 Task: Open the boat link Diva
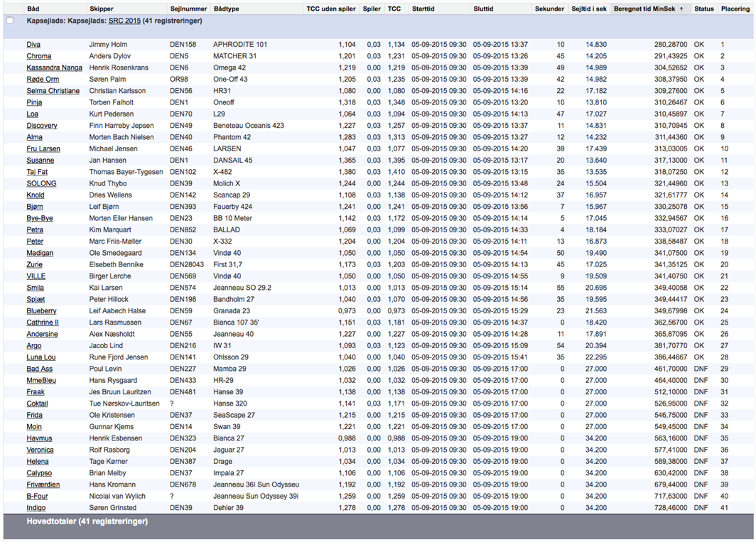[x=33, y=44]
